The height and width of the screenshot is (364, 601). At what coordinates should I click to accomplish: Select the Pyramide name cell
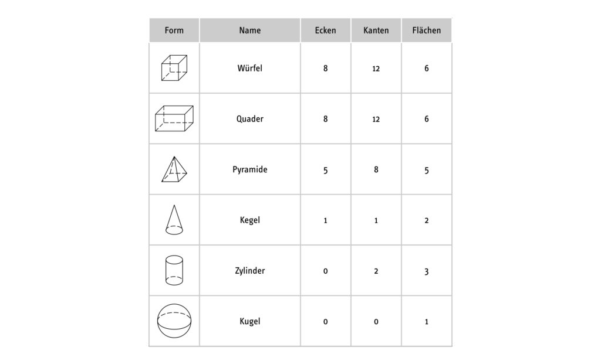click(250, 169)
